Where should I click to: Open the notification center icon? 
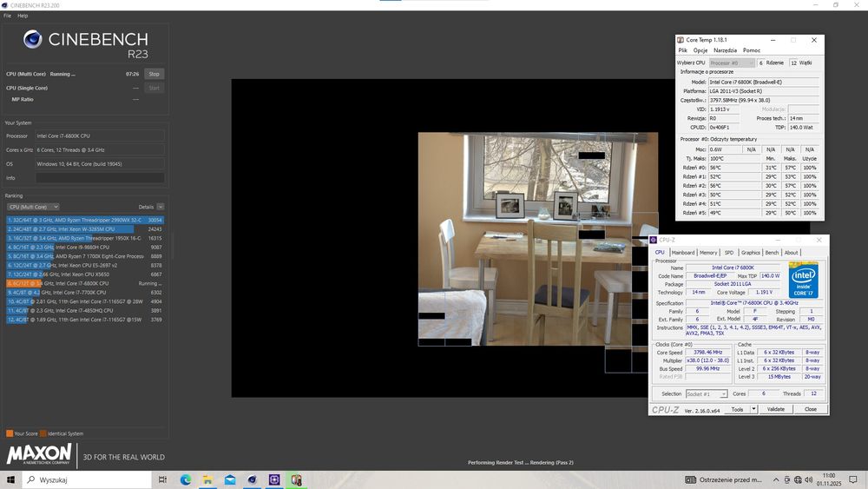pos(853,479)
